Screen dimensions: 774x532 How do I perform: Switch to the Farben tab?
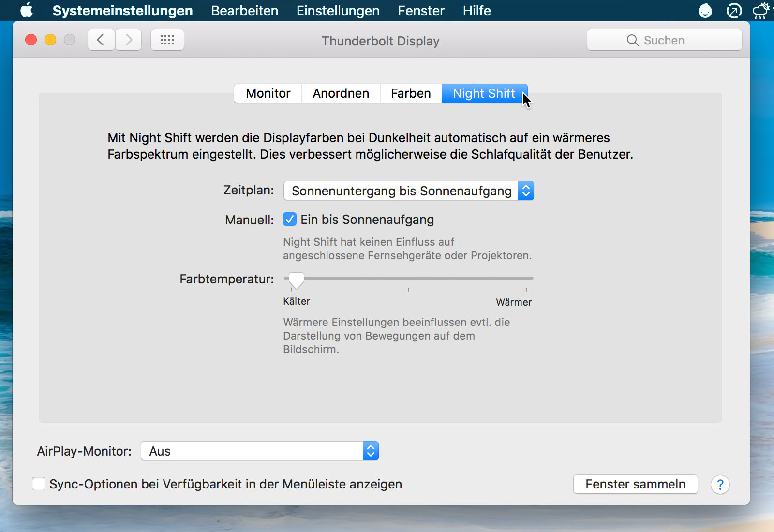[411, 93]
